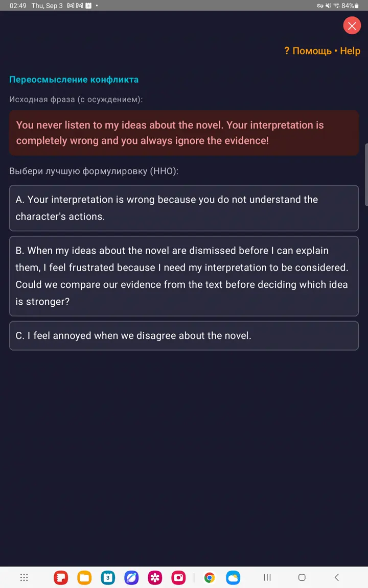Launch the Samsung Internet browser icon
The width and height of the screenshot is (368, 588).
131,577
